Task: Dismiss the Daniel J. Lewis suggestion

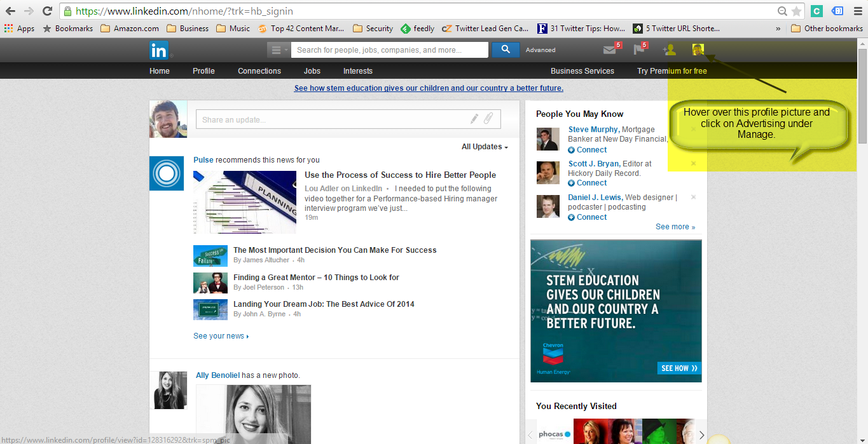Action: click(693, 198)
